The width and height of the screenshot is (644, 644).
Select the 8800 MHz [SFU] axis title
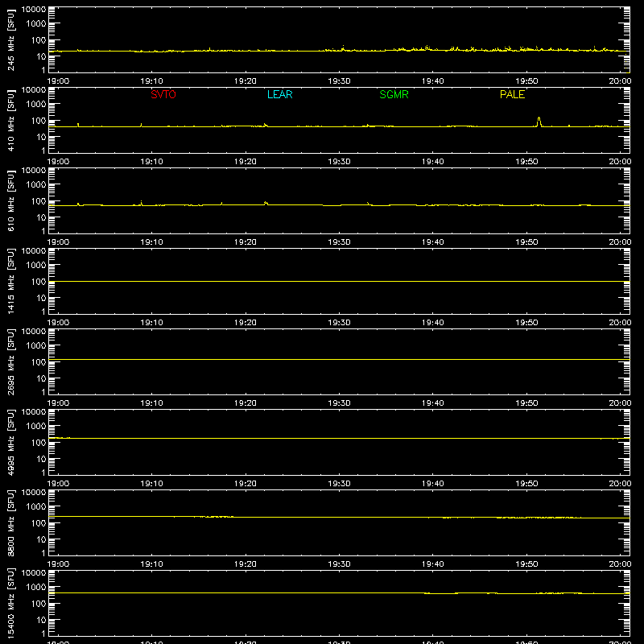tap(10, 522)
